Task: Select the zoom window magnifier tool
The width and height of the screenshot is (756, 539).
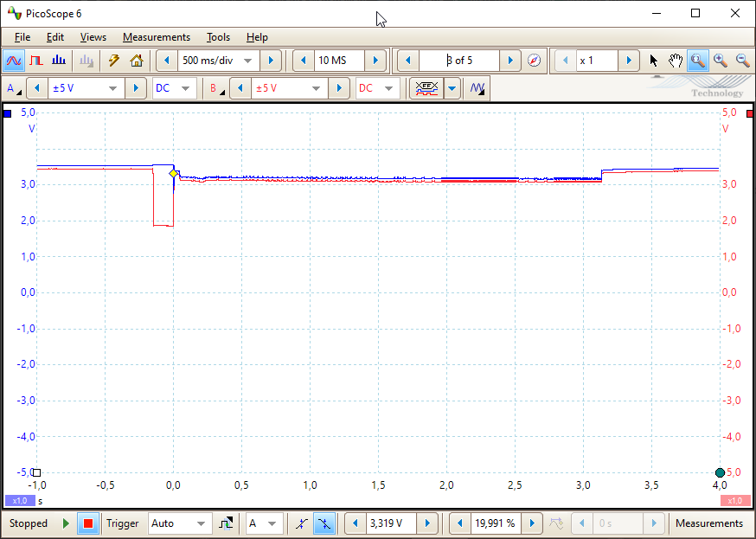Action: click(698, 61)
